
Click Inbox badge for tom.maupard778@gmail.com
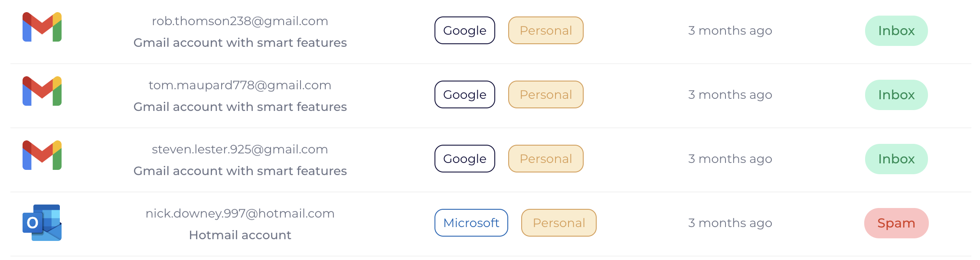coord(896,95)
